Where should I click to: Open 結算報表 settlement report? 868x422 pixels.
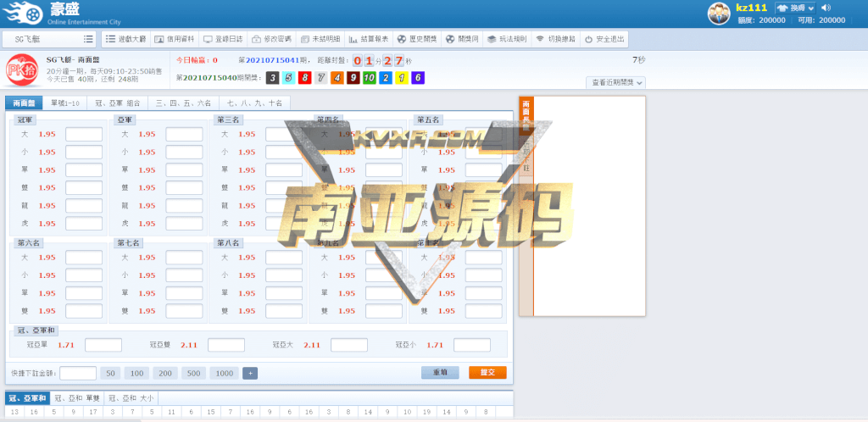point(369,39)
